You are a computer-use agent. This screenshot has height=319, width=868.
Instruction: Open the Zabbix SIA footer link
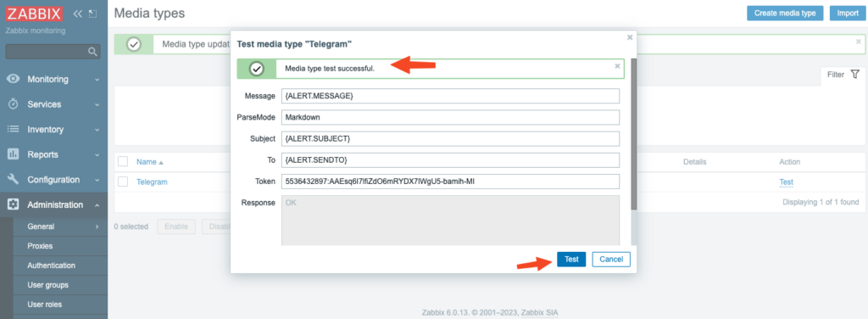click(539, 313)
